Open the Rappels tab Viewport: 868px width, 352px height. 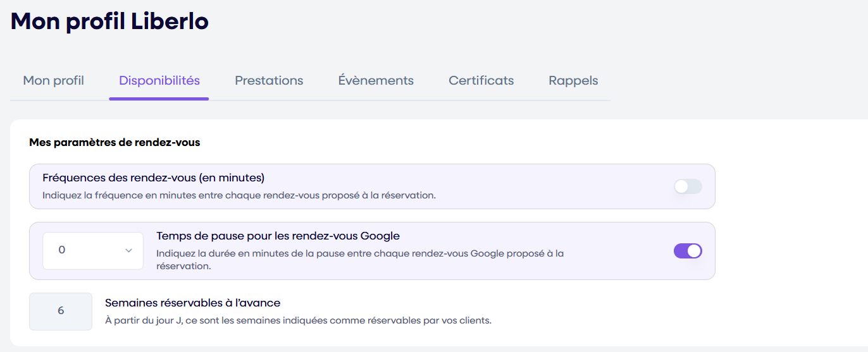pyautogui.click(x=573, y=81)
